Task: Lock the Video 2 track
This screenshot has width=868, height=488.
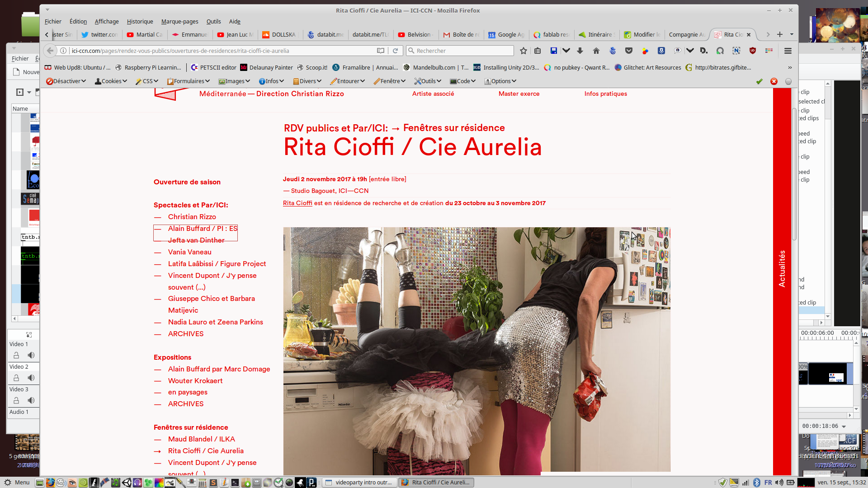Action: (16, 378)
